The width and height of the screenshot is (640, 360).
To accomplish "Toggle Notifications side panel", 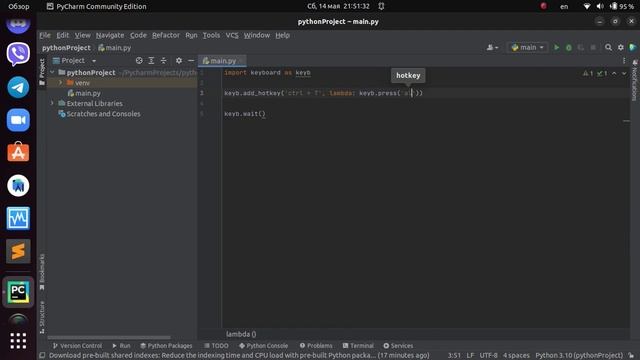I will coord(635,80).
